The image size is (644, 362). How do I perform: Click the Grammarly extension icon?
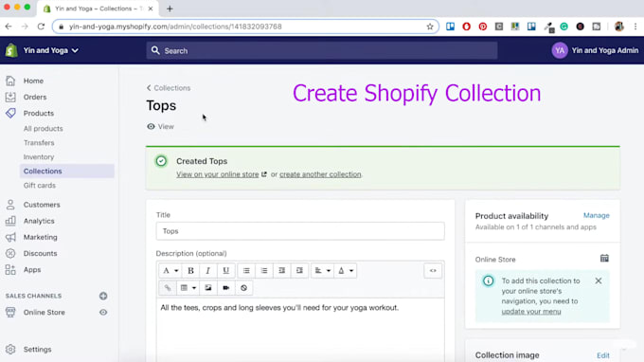563,27
